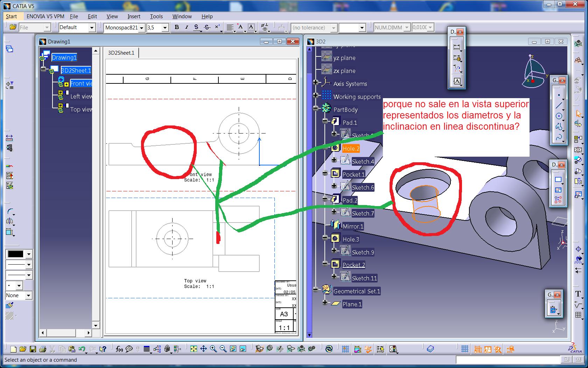This screenshot has width=588, height=368.
Task: Open the ENOVIA V5 VPM menu
Action: click(45, 16)
